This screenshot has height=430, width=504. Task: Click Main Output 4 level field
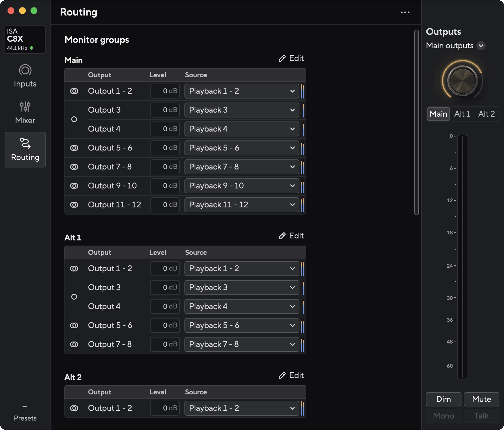165,129
